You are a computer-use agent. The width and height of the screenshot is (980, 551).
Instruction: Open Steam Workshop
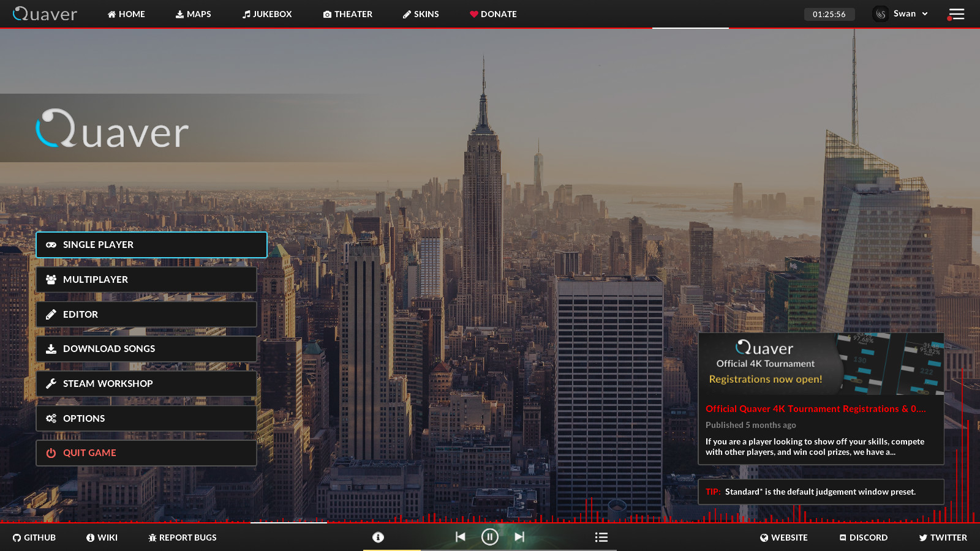146,384
